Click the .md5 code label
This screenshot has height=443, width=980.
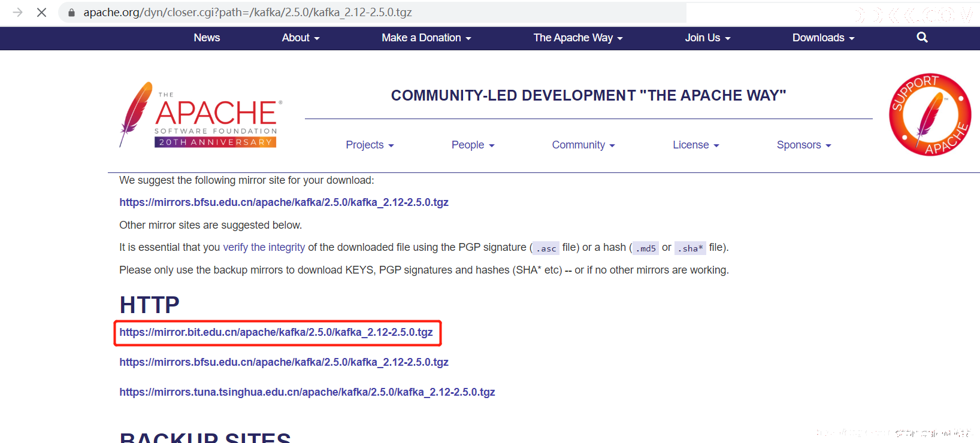click(646, 248)
